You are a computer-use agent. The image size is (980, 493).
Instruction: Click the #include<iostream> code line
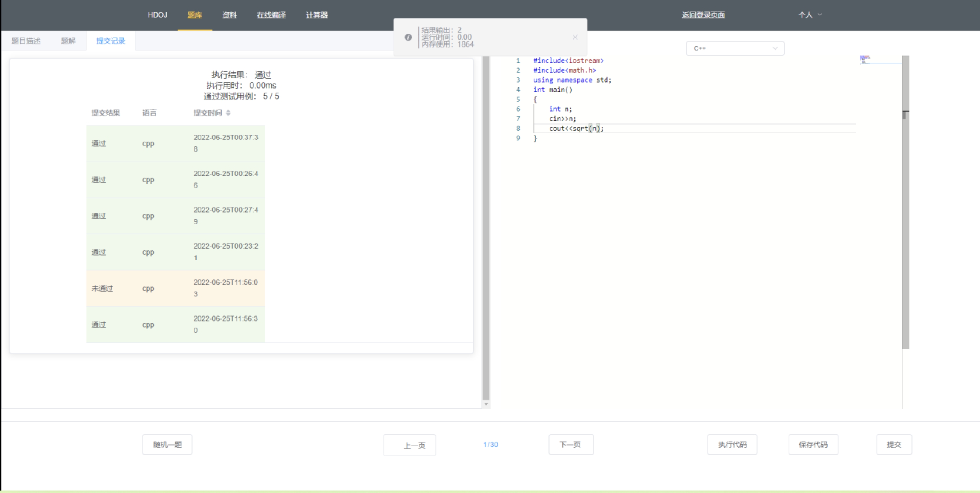click(568, 60)
